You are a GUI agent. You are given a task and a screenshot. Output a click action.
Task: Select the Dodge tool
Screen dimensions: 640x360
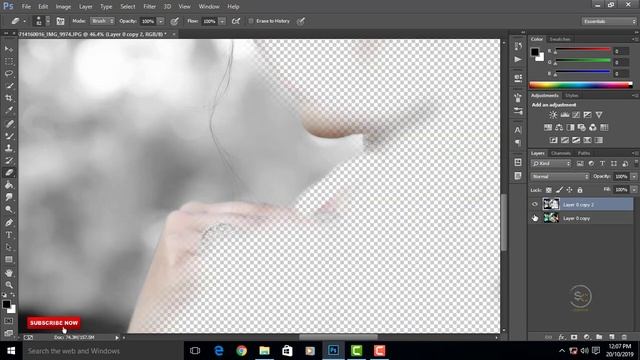(x=9, y=209)
